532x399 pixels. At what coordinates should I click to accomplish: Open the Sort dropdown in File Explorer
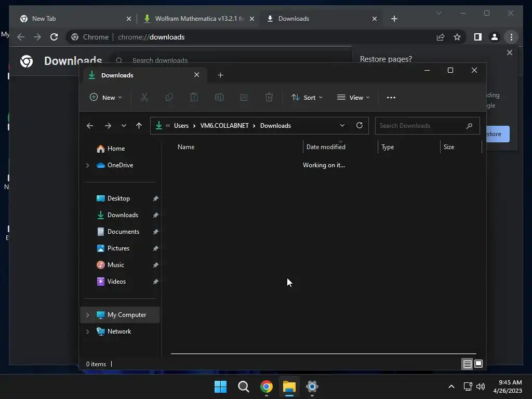tap(307, 97)
